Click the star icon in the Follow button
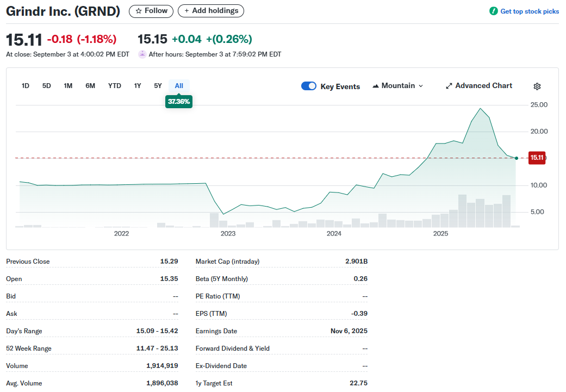Screen dimensions: 566x392 pyautogui.click(x=139, y=11)
